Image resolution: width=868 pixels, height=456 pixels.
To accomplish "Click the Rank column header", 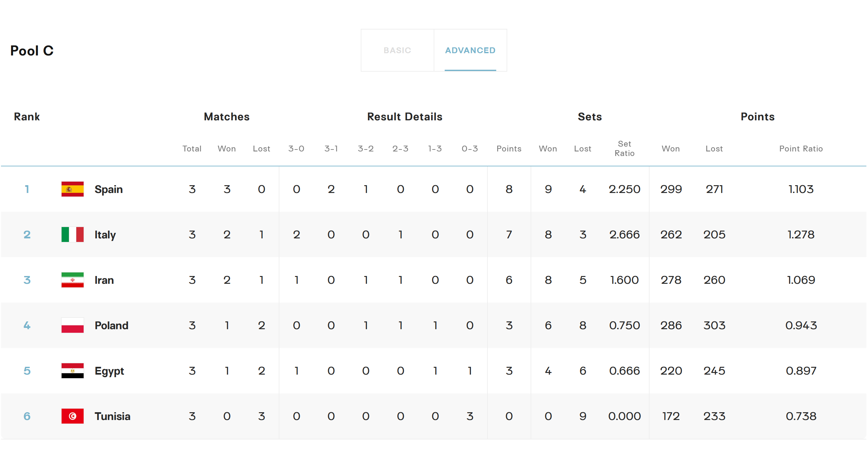I will (27, 117).
